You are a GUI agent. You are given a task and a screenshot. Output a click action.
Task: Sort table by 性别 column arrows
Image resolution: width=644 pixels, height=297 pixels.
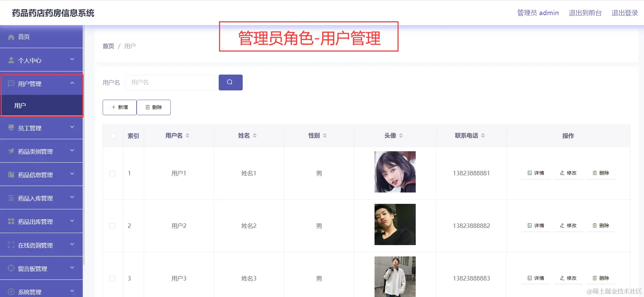[325, 136]
